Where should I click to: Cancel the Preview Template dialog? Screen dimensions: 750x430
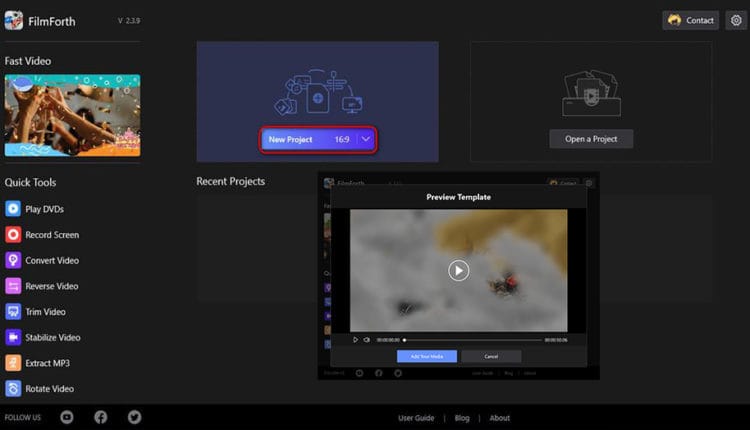[x=491, y=356]
